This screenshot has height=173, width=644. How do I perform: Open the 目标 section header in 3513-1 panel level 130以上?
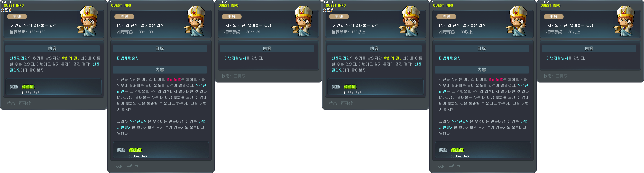[482, 48]
